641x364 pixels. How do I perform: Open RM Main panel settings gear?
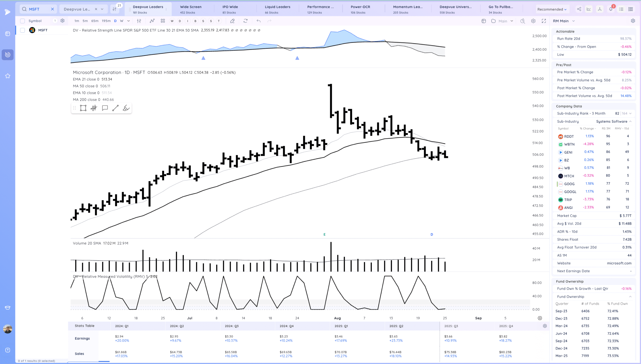[633, 21]
